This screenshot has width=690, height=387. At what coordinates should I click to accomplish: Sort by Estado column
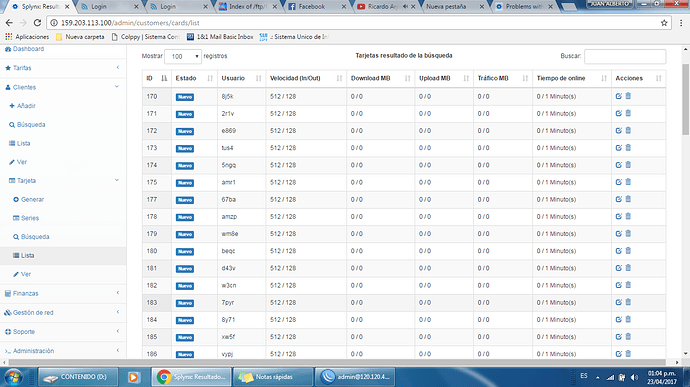(x=194, y=78)
